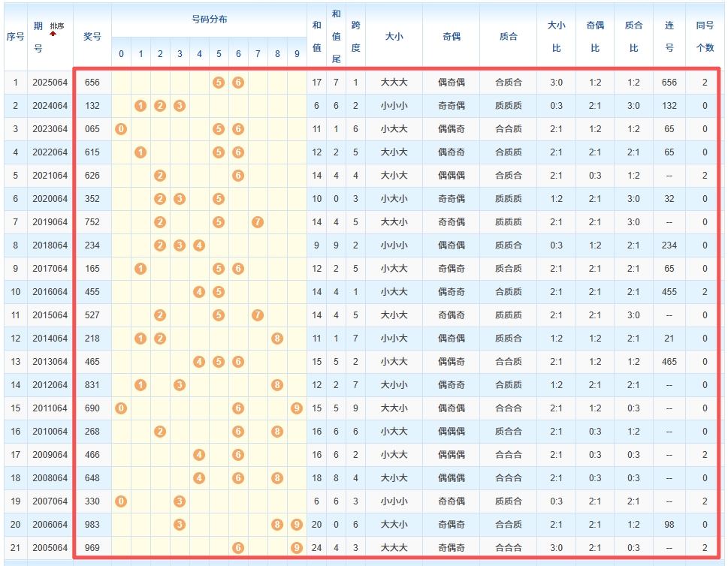Image resolution: width=728 pixels, height=566 pixels.
Task: Click orange ball 8 in row 2014064
Action: click(x=277, y=339)
